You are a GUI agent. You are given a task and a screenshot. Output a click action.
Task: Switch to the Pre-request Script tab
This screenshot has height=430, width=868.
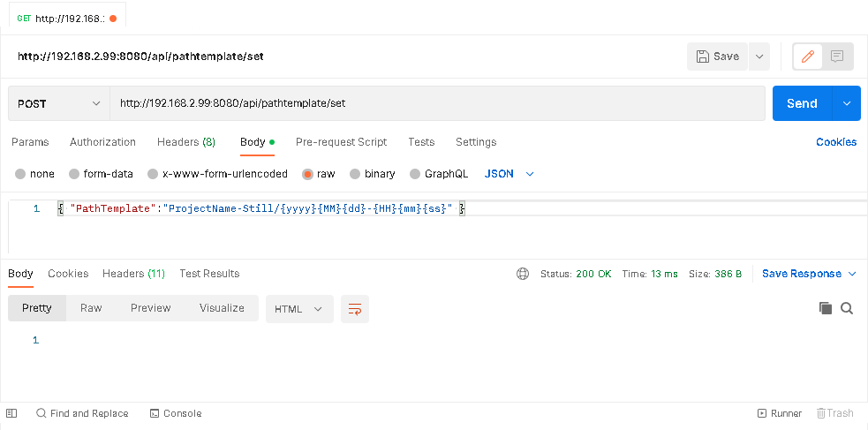(x=341, y=142)
